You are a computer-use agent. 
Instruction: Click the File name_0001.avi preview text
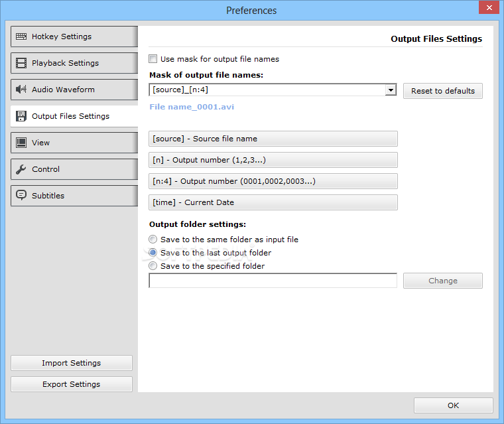pos(192,107)
